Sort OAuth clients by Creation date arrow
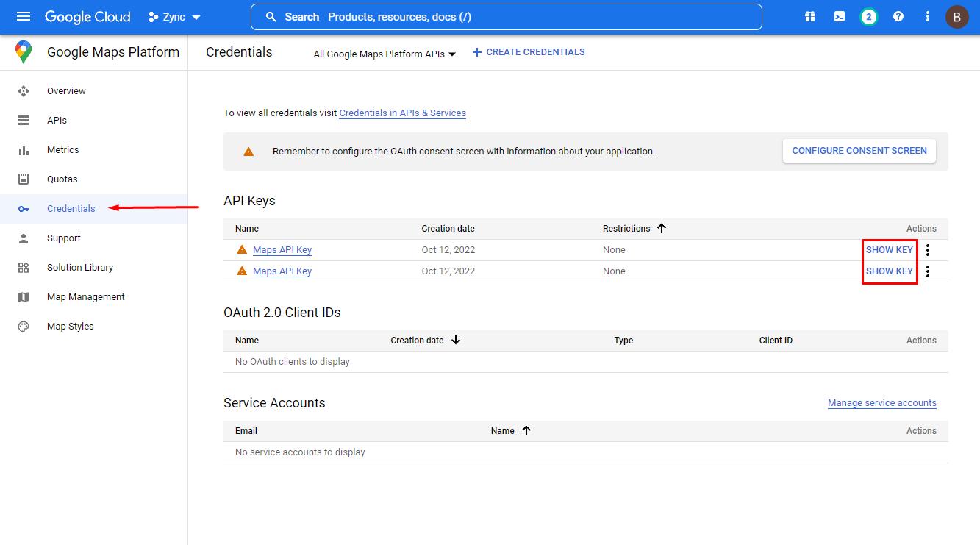 (x=456, y=341)
